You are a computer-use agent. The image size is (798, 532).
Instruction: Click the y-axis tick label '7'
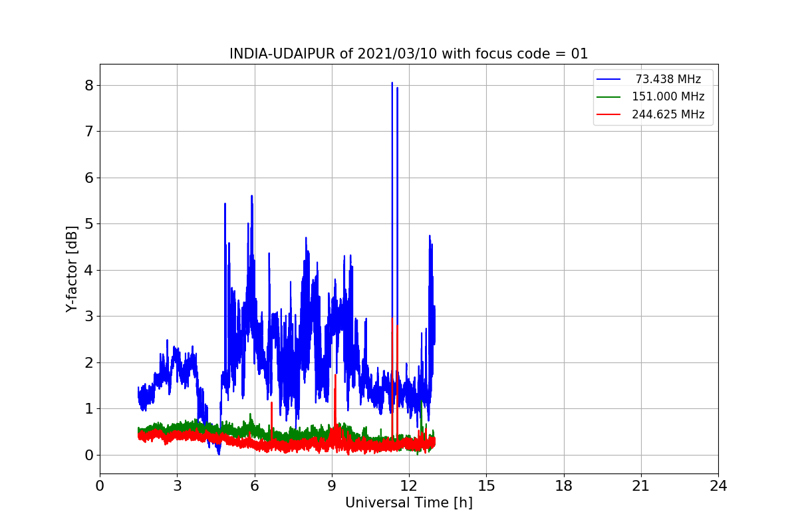tap(88, 132)
